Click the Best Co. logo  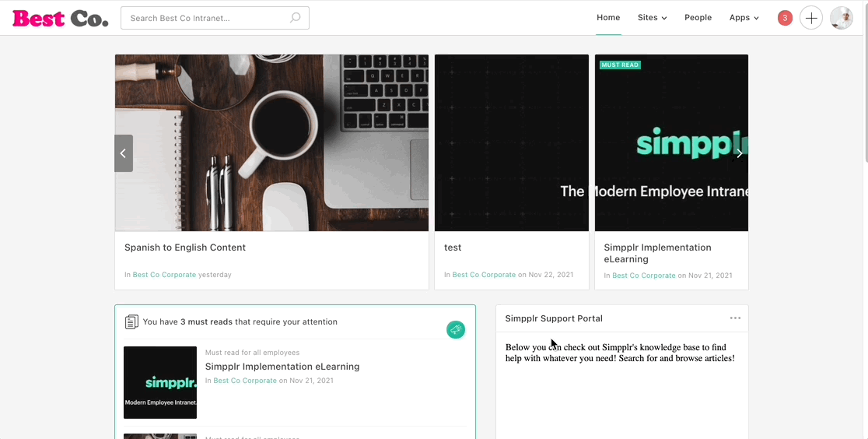61,19
